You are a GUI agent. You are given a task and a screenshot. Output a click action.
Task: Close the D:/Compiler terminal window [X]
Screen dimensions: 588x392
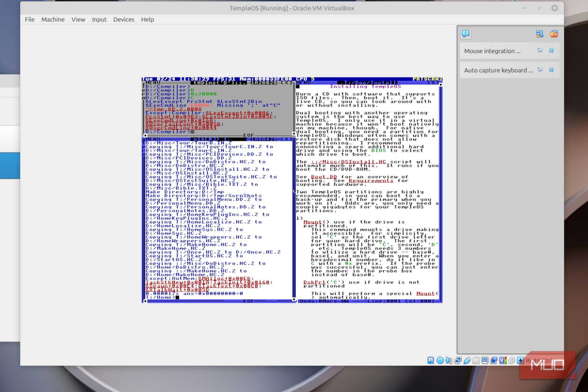pos(287,83)
